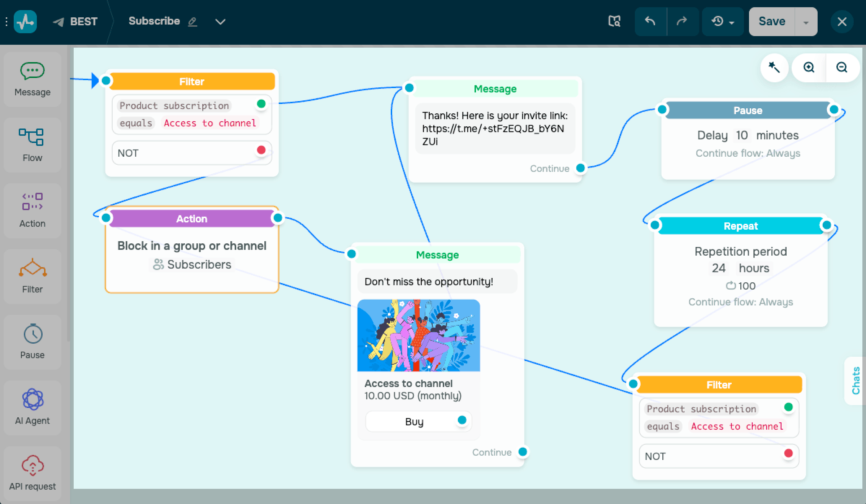Expand the Save options arrow

point(806,22)
